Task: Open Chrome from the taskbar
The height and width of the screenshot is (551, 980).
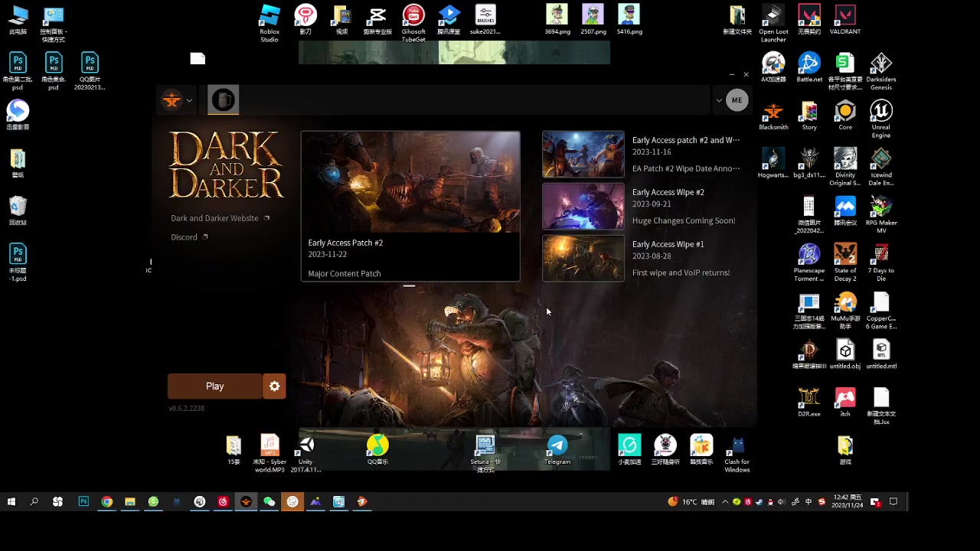Action: pos(107,502)
